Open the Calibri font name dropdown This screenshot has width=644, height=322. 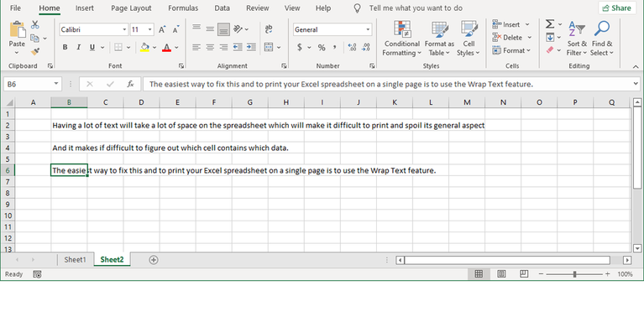point(124,29)
